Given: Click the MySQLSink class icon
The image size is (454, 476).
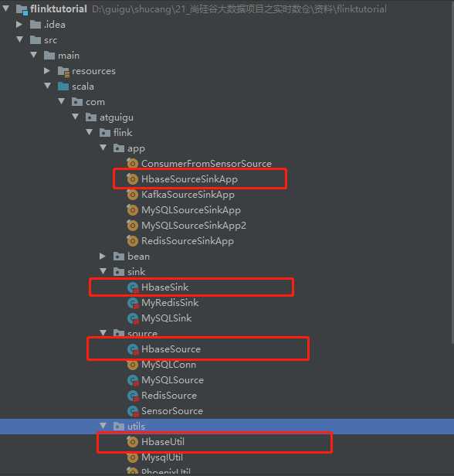Looking at the screenshot, I should coord(133,318).
